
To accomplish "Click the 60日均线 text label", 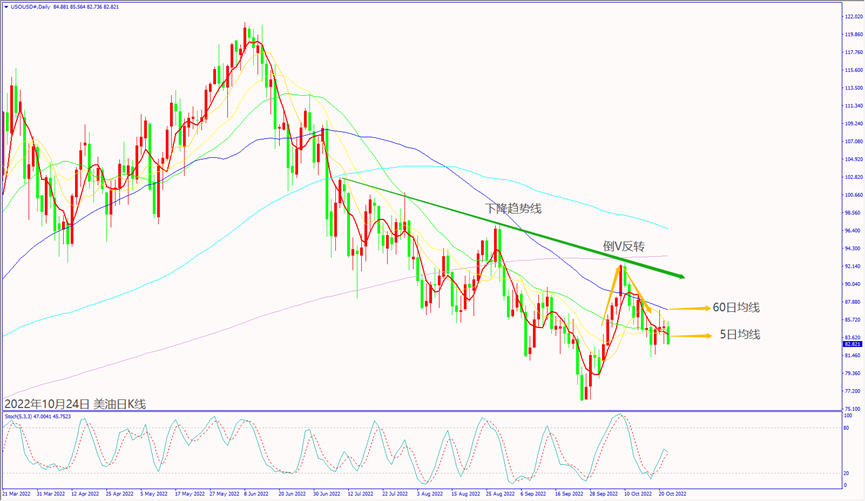I will point(737,308).
